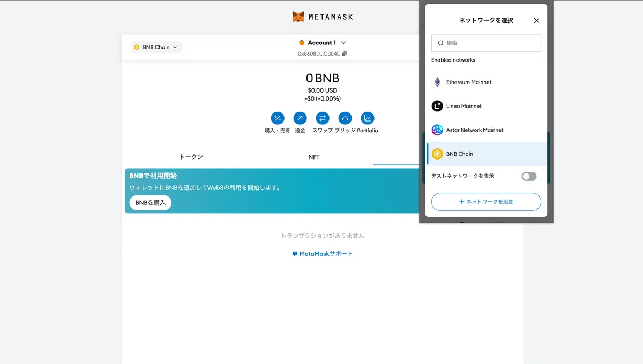Click the Enabled networks heading
The width and height of the screenshot is (643, 364).
click(x=453, y=60)
